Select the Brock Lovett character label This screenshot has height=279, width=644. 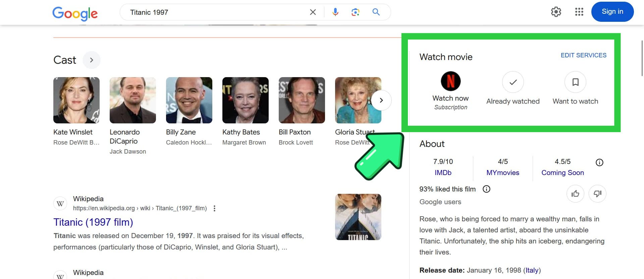point(296,143)
